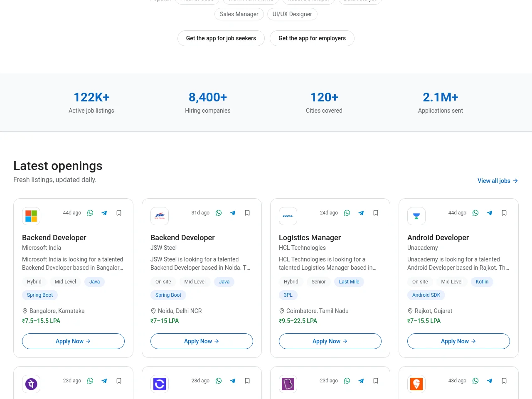
Task: Click the 3PL skill tag
Action: coord(288,295)
